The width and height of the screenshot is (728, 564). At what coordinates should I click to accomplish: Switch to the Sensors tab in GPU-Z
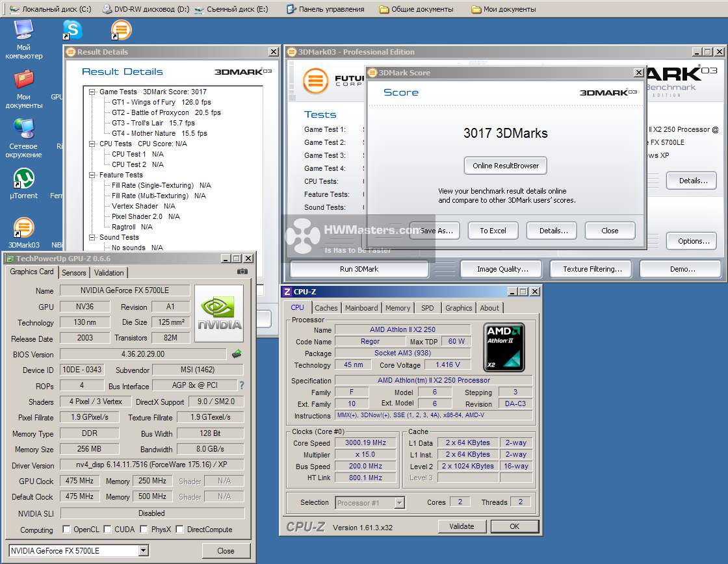coord(74,272)
